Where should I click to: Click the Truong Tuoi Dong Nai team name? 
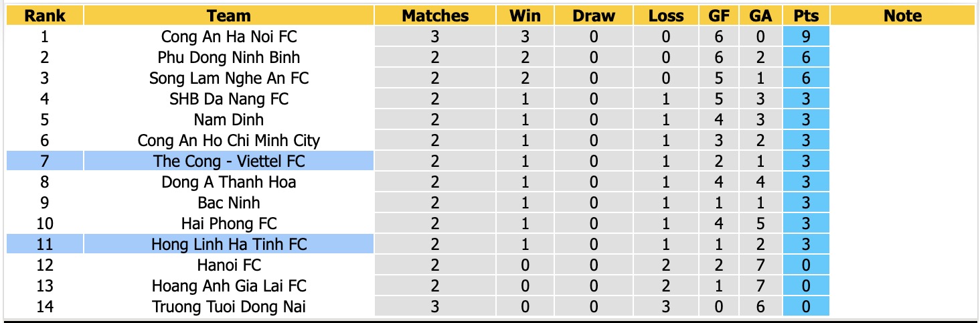[229, 306]
